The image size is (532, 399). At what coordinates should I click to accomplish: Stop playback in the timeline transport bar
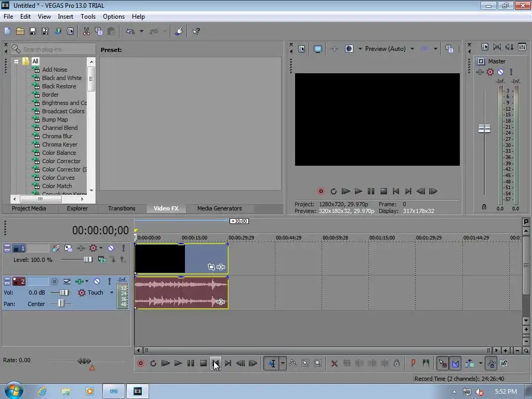(x=203, y=363)
